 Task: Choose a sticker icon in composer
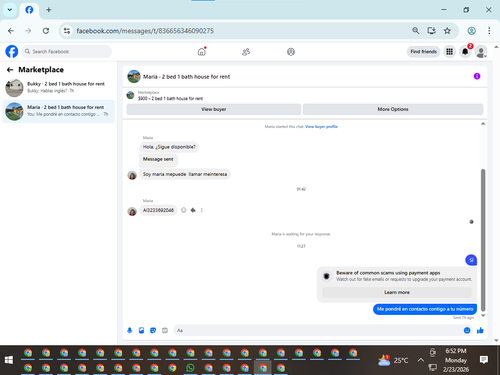pyautogui.click(x=153, y=330)
